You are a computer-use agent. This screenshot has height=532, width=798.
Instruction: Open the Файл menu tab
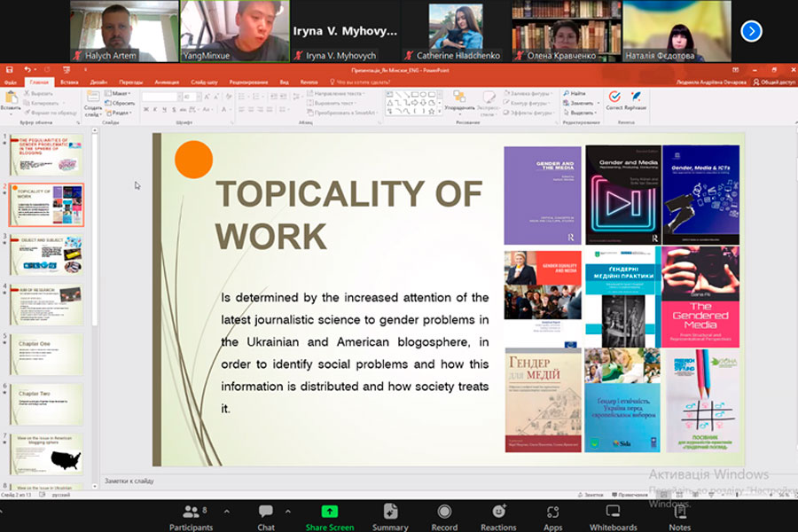point(10,82)
